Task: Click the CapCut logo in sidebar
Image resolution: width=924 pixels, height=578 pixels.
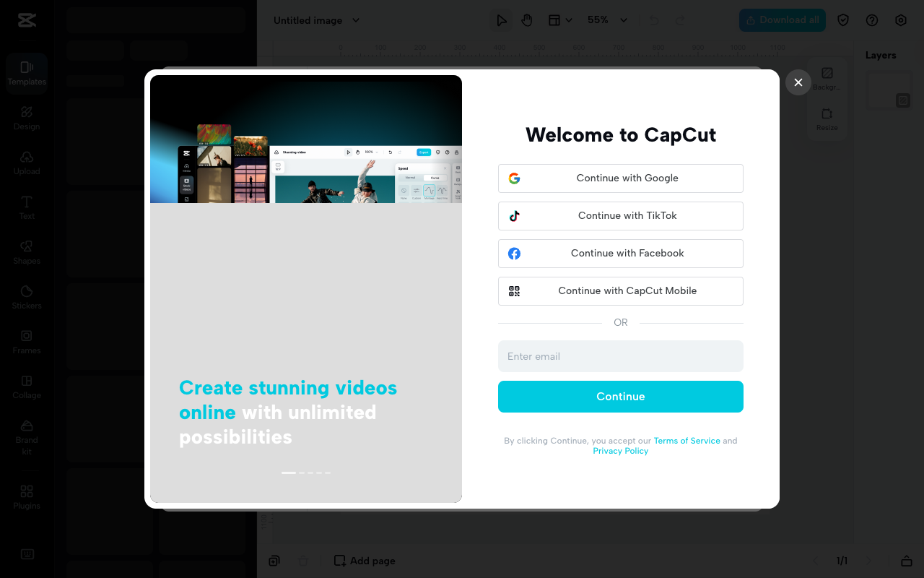Action: coord(27,20)
